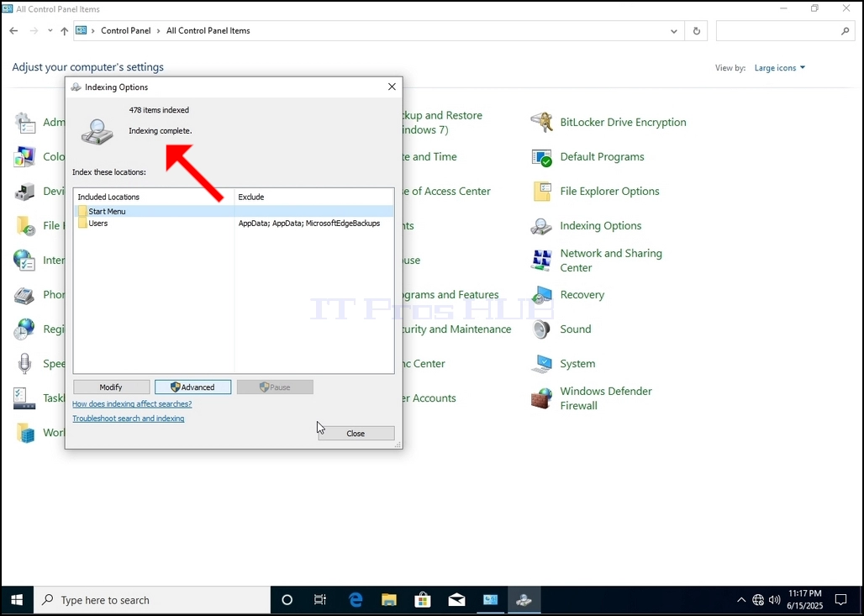Open Microsoft Store from taskbar

423,600
